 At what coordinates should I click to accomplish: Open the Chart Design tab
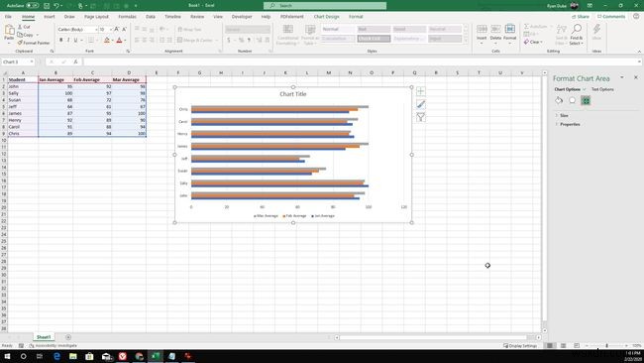(327, 17)
